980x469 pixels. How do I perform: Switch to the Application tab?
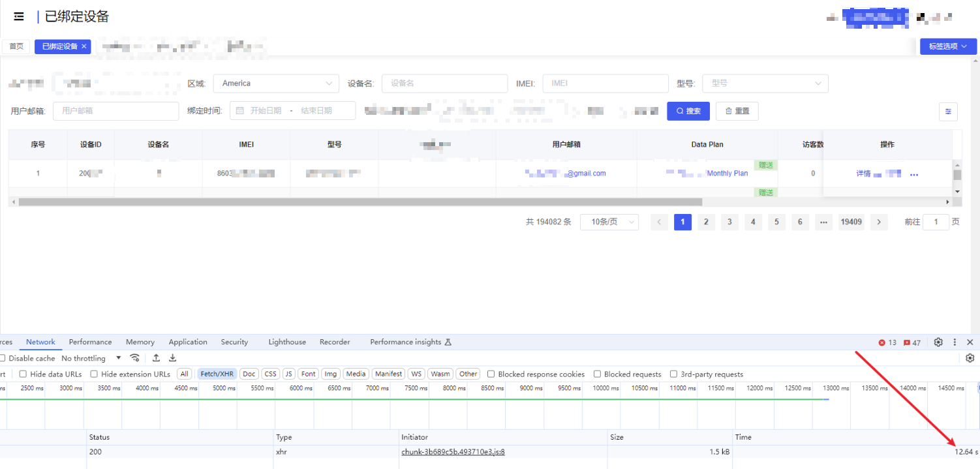pyautogui.click(x=188, y=342)
